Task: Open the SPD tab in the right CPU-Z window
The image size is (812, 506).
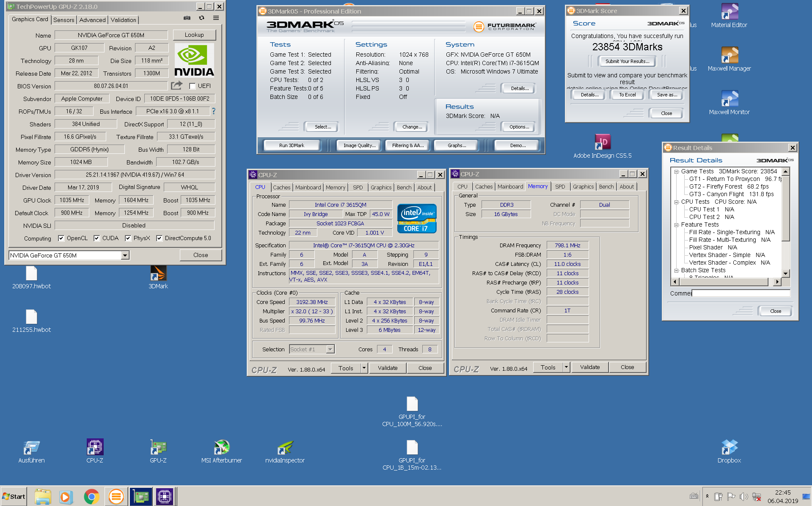Action: [x=560, y=186]
